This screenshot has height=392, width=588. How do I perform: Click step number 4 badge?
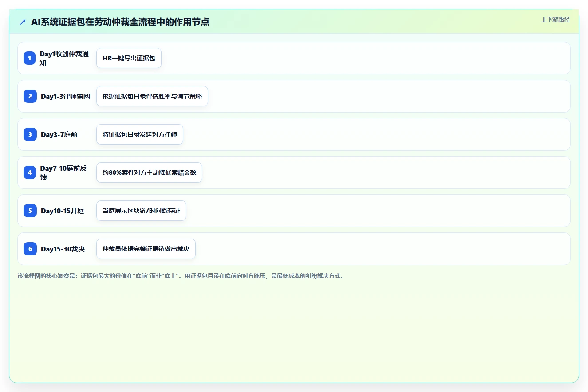point(30,172)
